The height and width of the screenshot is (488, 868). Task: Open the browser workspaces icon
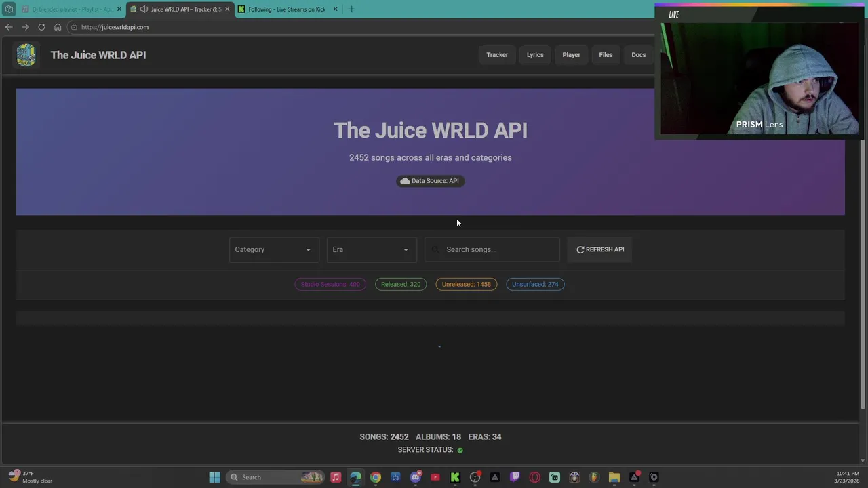click(x=9, y=9)
